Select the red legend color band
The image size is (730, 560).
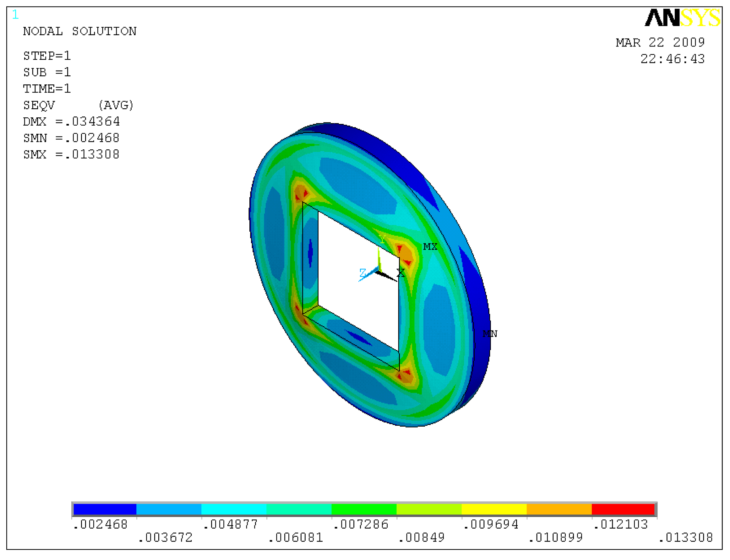[x=623, y=509]
